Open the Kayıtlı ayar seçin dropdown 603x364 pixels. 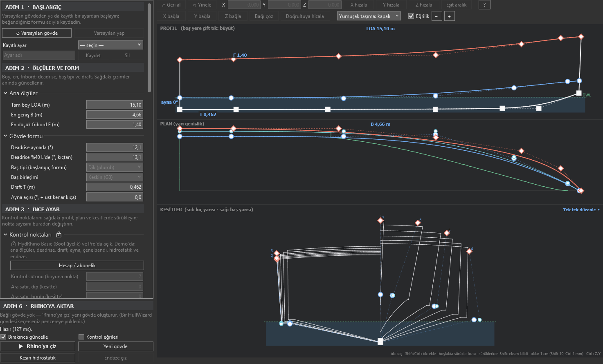(x=110, y=45)
